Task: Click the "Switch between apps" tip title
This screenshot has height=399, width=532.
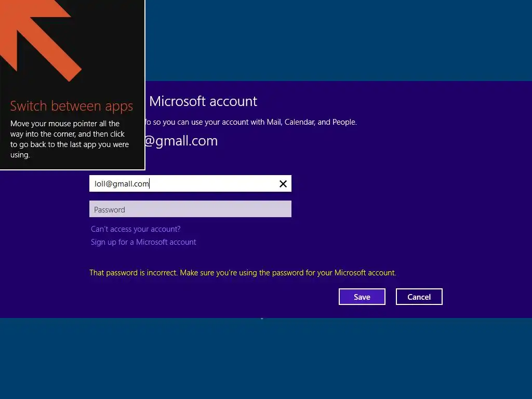Action: click(x=72, y=106)
